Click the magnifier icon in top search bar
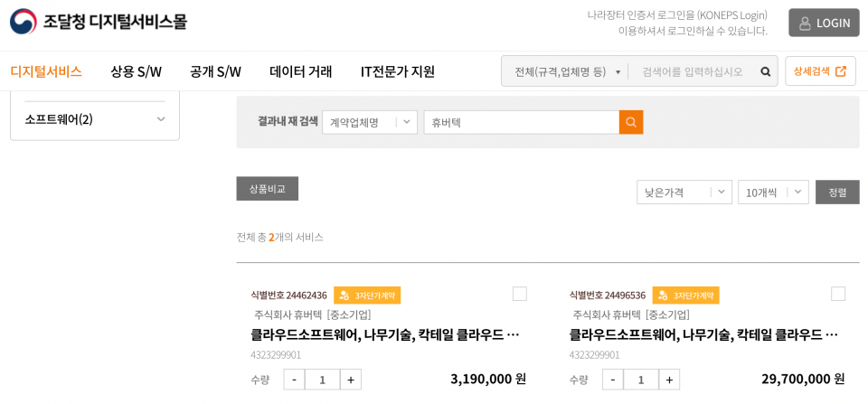 [766, 71]
